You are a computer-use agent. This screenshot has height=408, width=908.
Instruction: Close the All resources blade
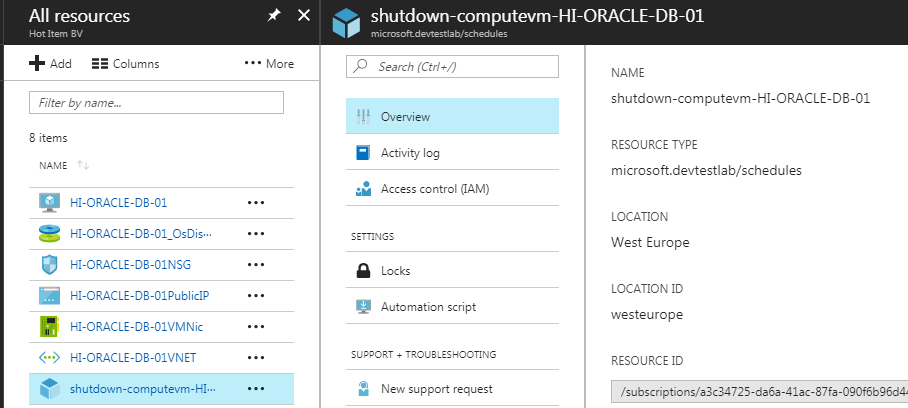304,16
